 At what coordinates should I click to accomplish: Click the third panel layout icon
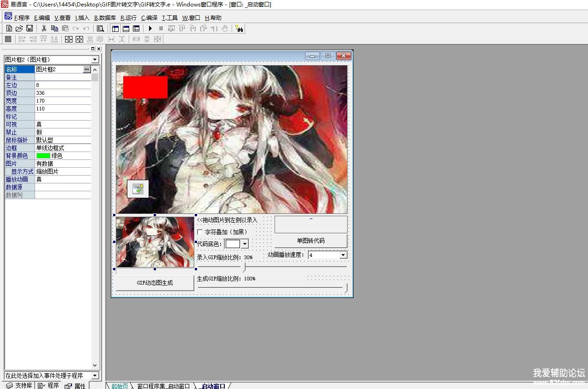pyautogui.click(x=136, y=29)
